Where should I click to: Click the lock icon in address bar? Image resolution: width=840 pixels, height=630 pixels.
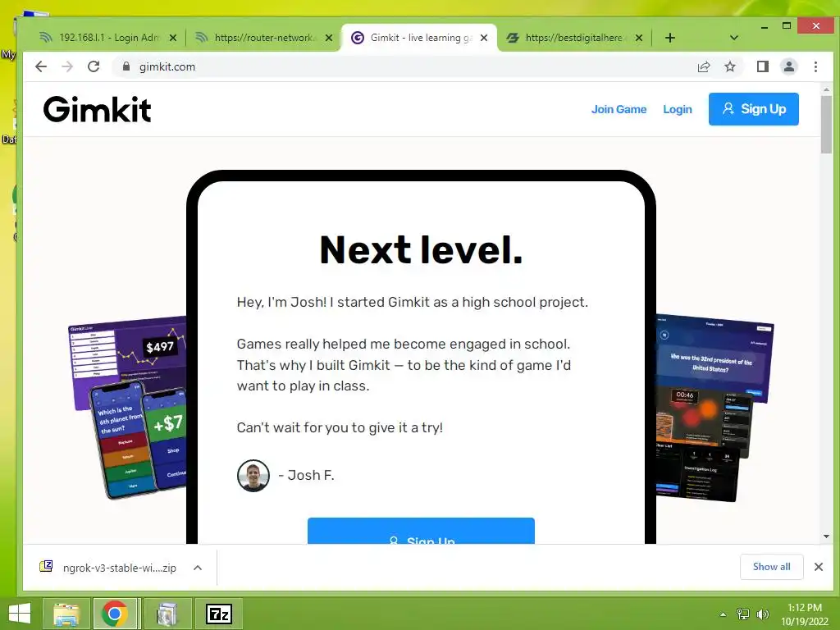(x=126, y=66)
